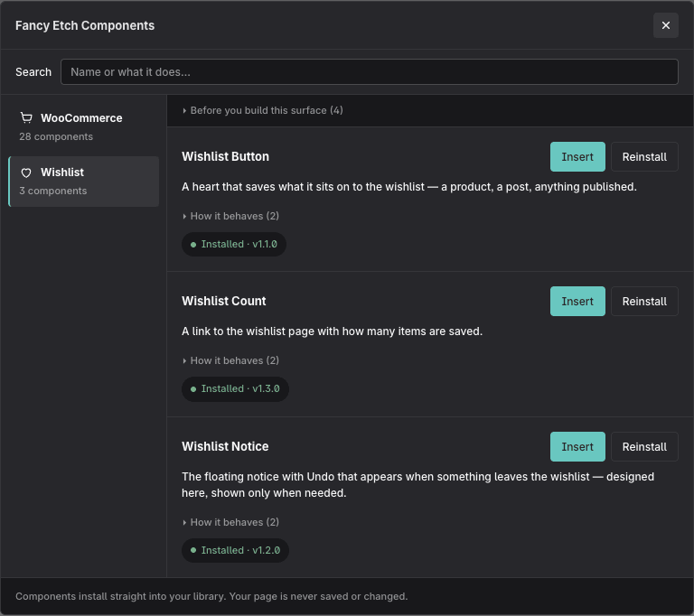Image resolution: width=694 pixels, height=616 pixels.
Task: Click the Installed v1.1.0 badge
Action: [234, 244]
